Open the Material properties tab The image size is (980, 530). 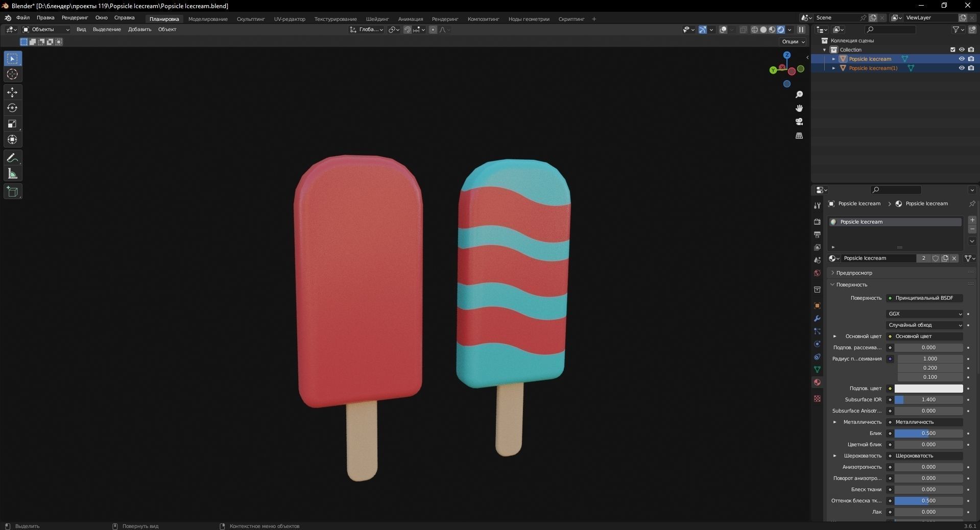(x=817, y=382)
